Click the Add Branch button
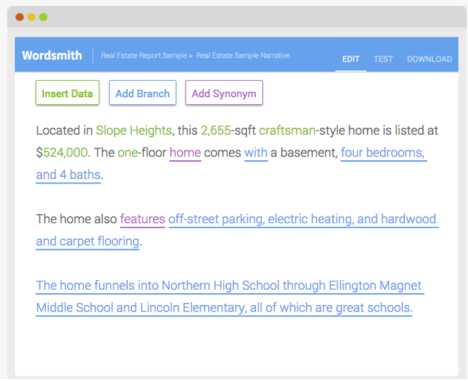Viewport: 468px width, 381px height. tap(142, 93)
